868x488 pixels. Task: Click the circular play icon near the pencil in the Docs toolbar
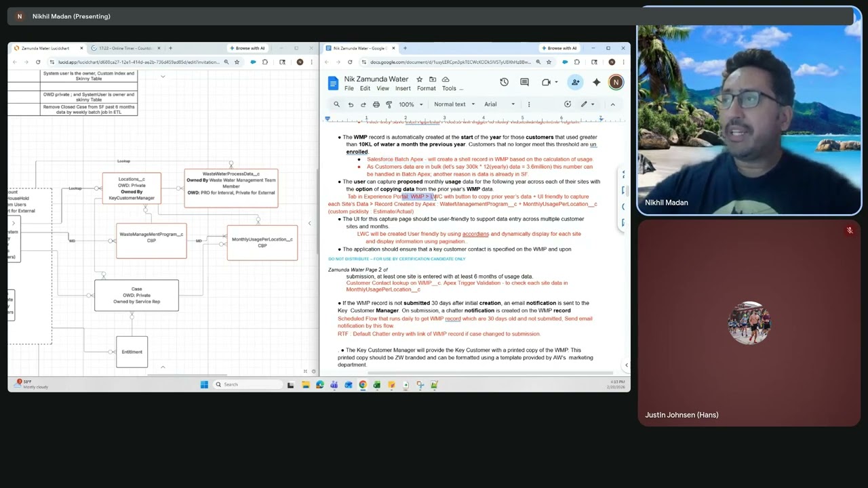(x=568, y=104)
